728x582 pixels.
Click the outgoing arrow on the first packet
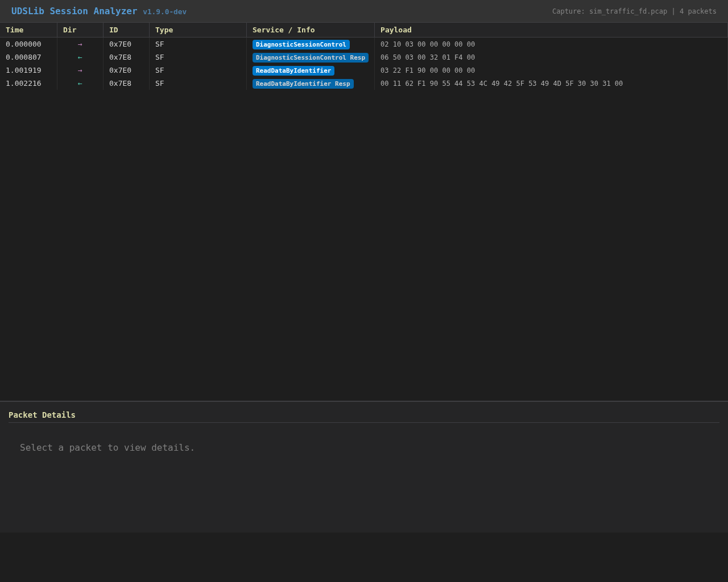[x=80, y=44]
